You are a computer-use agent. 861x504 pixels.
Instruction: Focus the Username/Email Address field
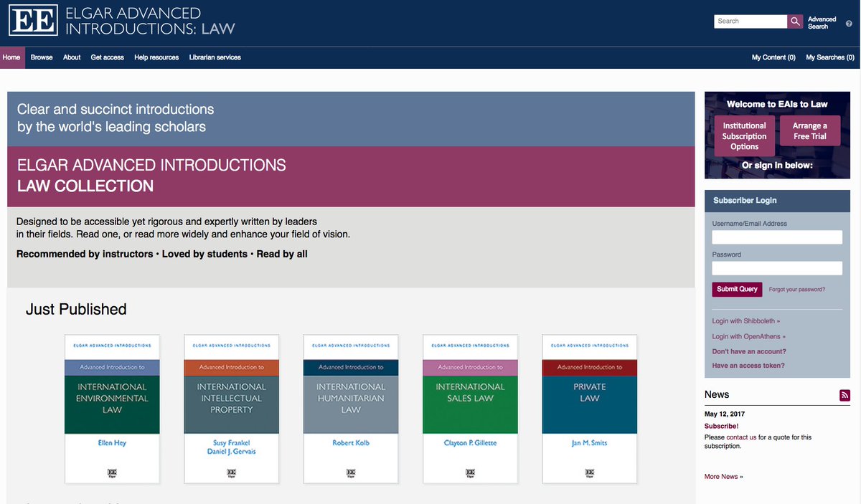(x=777, y=237)
